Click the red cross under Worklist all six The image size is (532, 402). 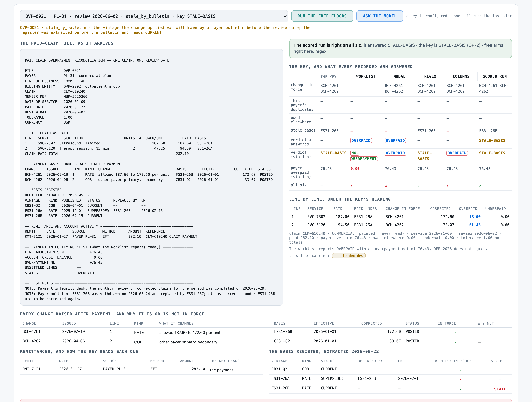352,186
